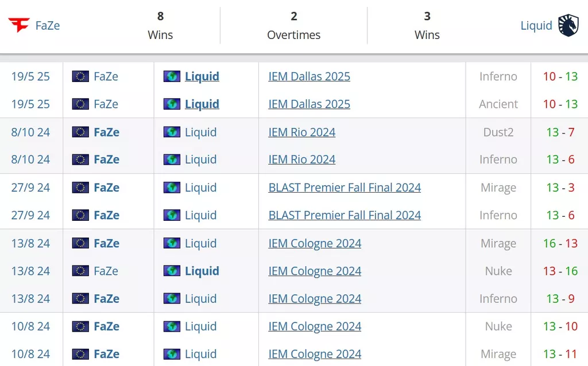Screen dimensions: 588x366
Task: Click the EU flag beside FaZe on 8/10 24 Dust2 row
Action: (x=80, y=132)
